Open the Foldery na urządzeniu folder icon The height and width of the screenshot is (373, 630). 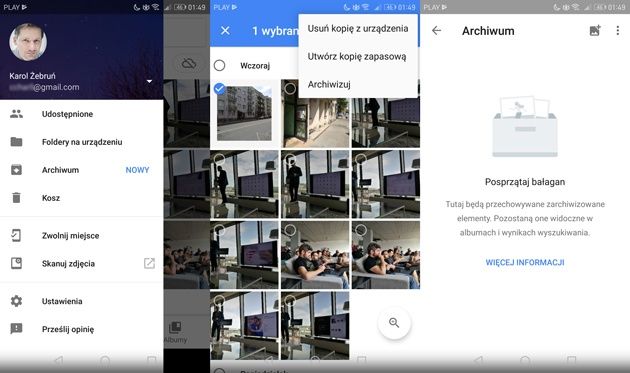pyautogui.click(x=16, y=142)
